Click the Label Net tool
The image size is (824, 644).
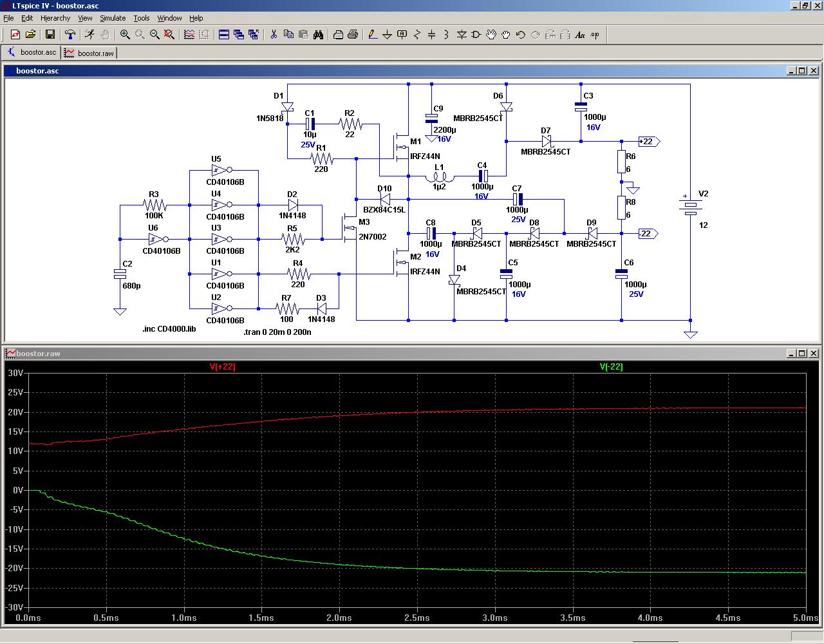402,35
